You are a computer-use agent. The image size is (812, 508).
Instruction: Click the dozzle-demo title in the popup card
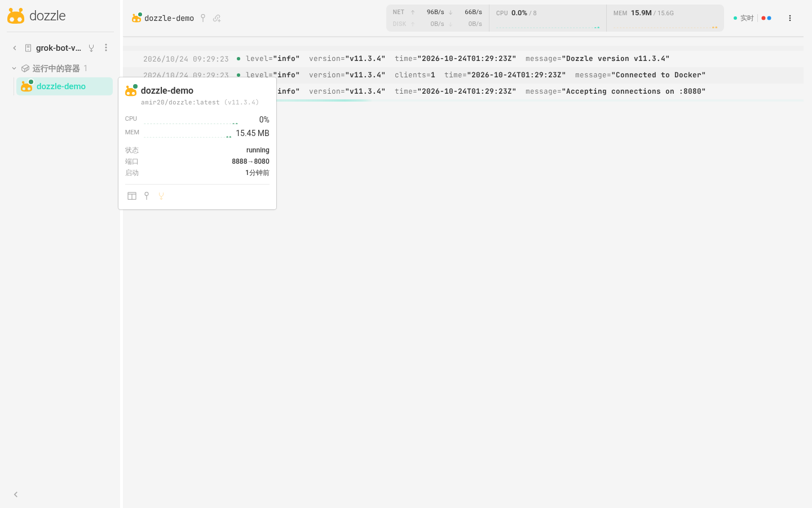tap(167, 90)
